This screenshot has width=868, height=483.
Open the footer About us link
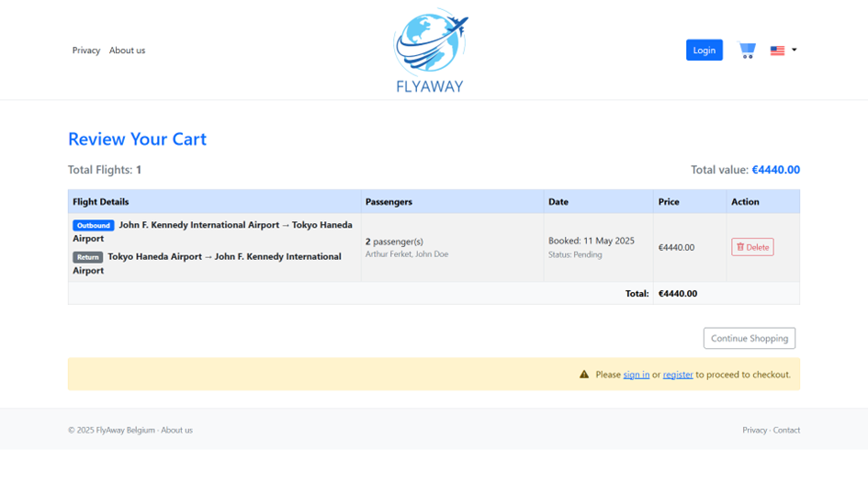tap(176, 430)
